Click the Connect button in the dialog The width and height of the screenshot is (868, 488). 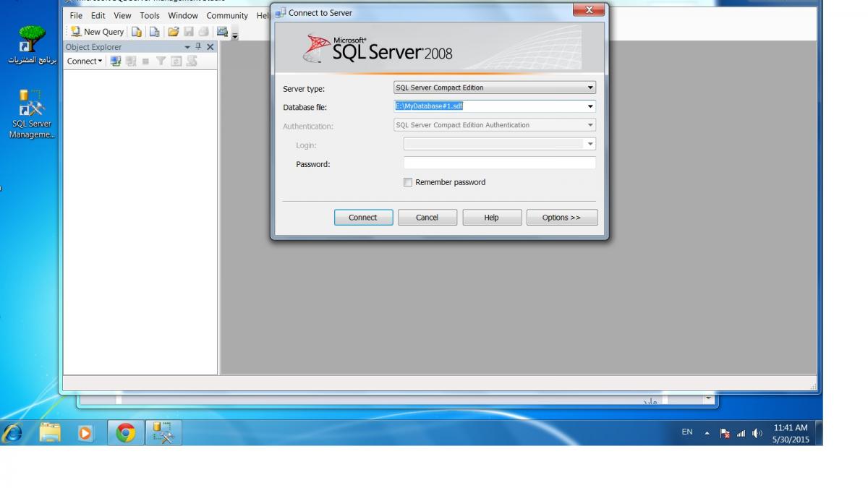[364, 218]
